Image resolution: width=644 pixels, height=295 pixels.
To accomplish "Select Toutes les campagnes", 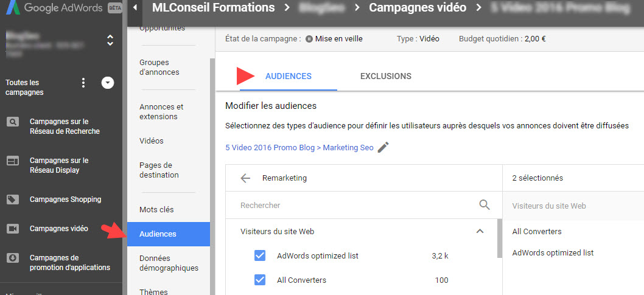I will 24,88.
